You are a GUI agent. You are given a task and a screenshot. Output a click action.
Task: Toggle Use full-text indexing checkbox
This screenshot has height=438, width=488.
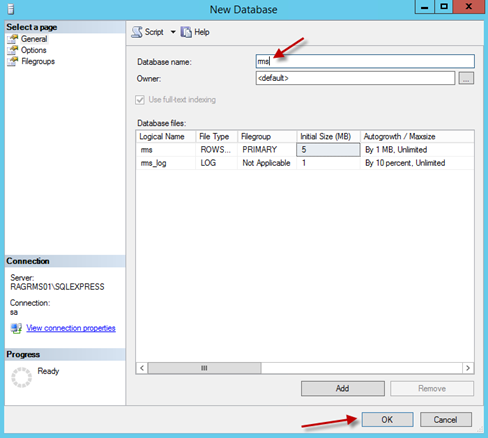[x=140, y=100]
